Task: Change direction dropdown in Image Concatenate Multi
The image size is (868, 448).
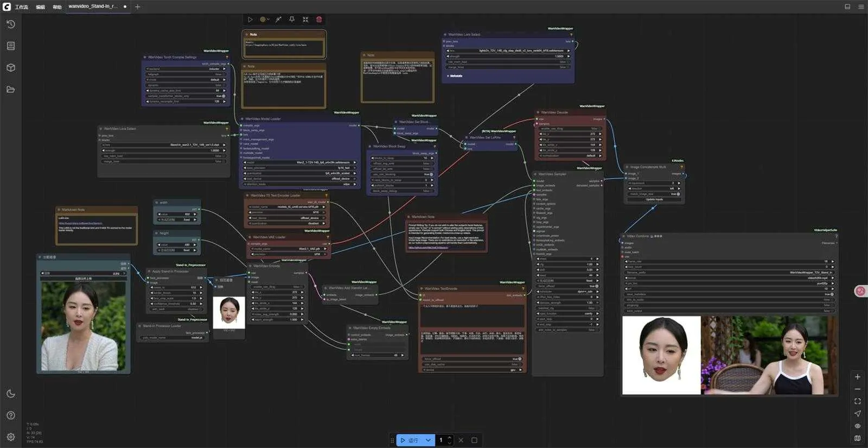Action: point(654,188)
